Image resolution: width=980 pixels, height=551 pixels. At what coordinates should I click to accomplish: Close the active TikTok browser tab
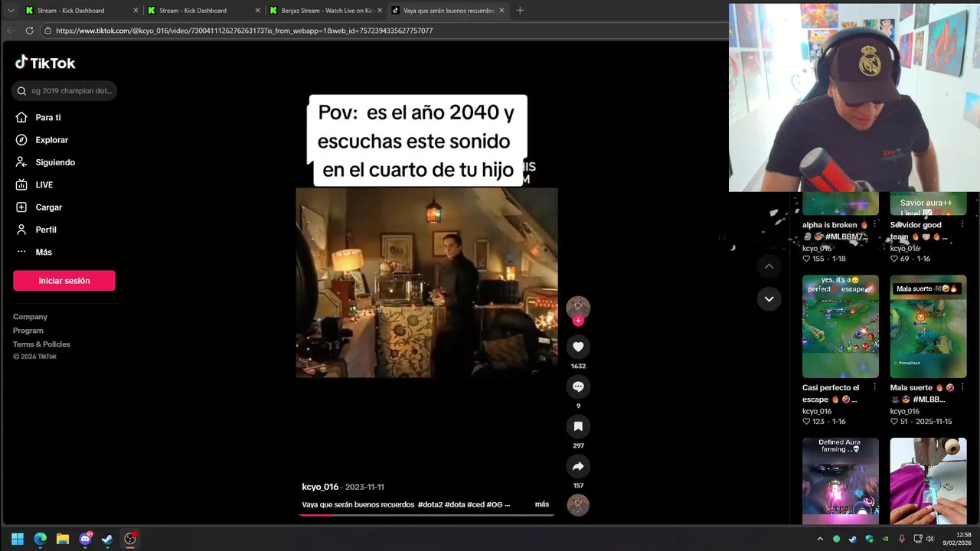click(501, 11)
